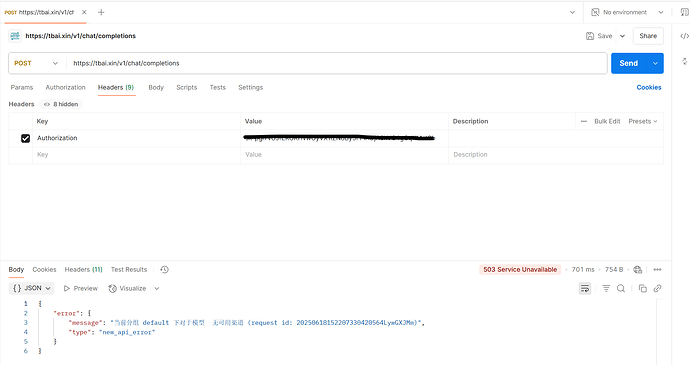Uncheck the Authorization header checkbox

point(26,138)
